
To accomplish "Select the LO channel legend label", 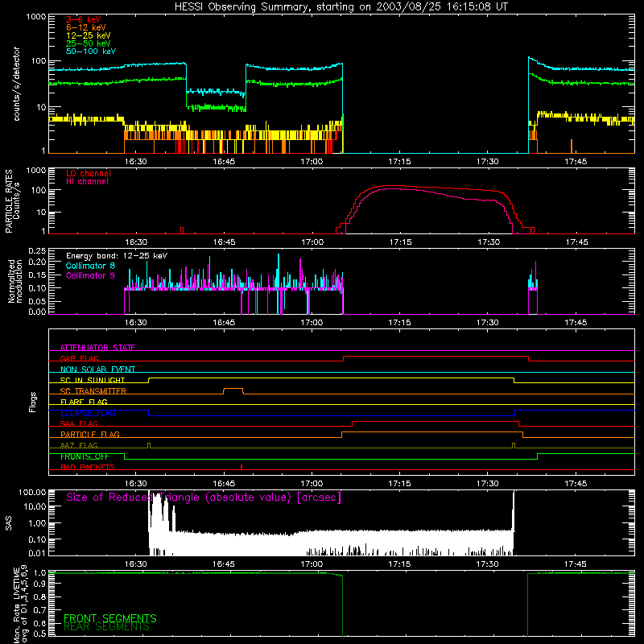I will point(89,173).
